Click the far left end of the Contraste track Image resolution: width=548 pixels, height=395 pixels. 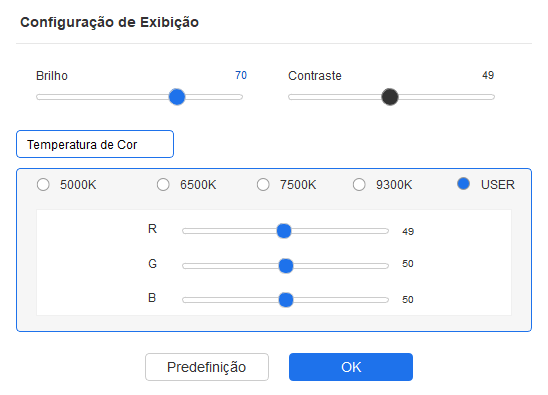(291, 97)
